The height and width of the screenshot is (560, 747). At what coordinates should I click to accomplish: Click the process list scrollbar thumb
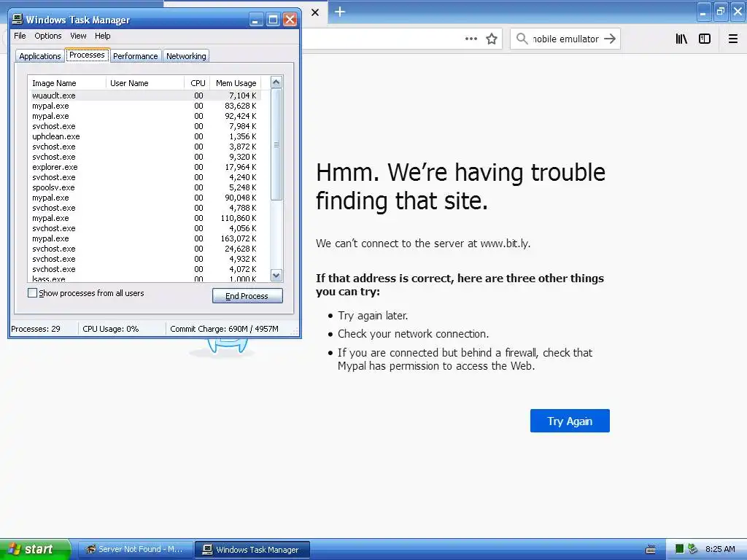(x=276, y=144)
